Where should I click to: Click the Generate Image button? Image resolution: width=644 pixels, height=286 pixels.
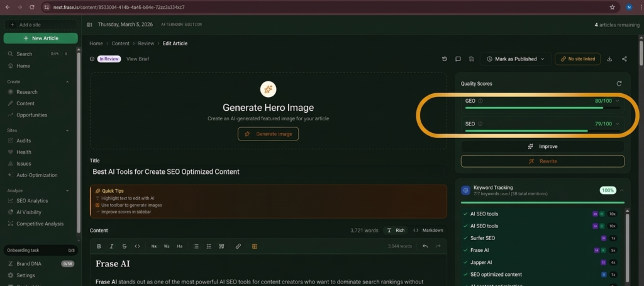click(x=268, y=134)
